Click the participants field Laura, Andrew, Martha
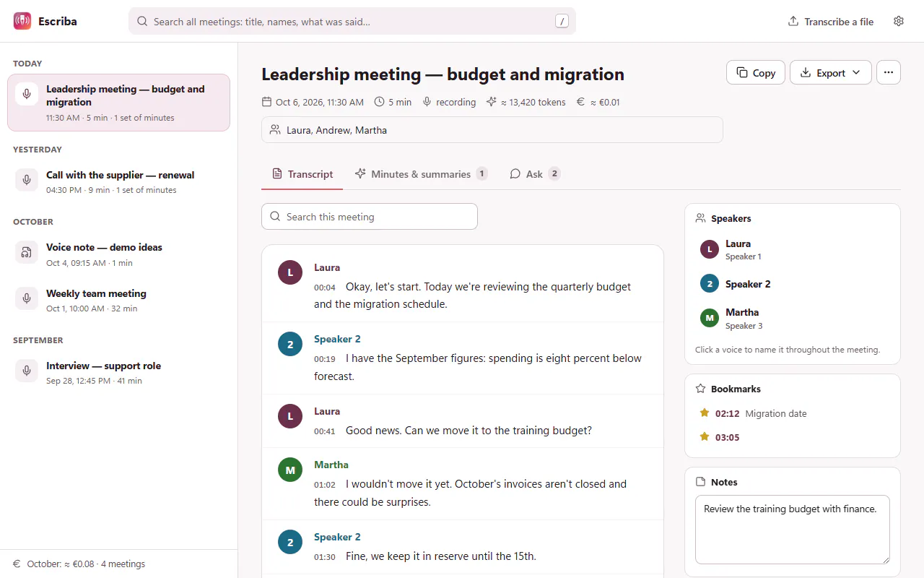The height and width of the screenshot is (578, 924). 492,130
